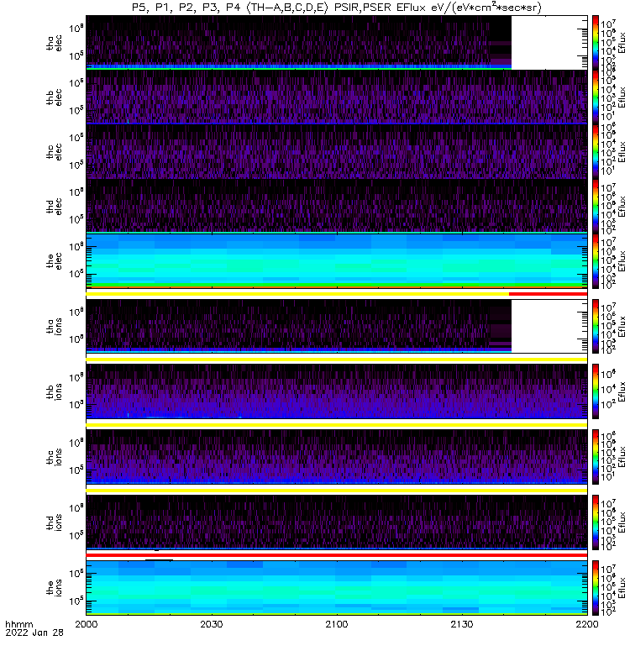Select the 'tha ions' panel label
Viewport: 630px width, 672px height.
tap(54, 326)
